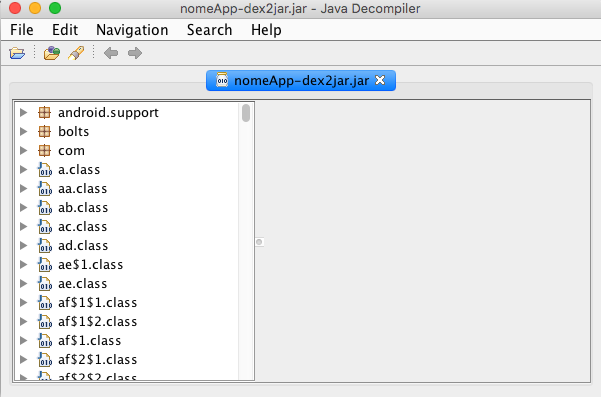Close the nomeApp-dex2jar.jar tab
601x397 pixels.
click(380, 80)
